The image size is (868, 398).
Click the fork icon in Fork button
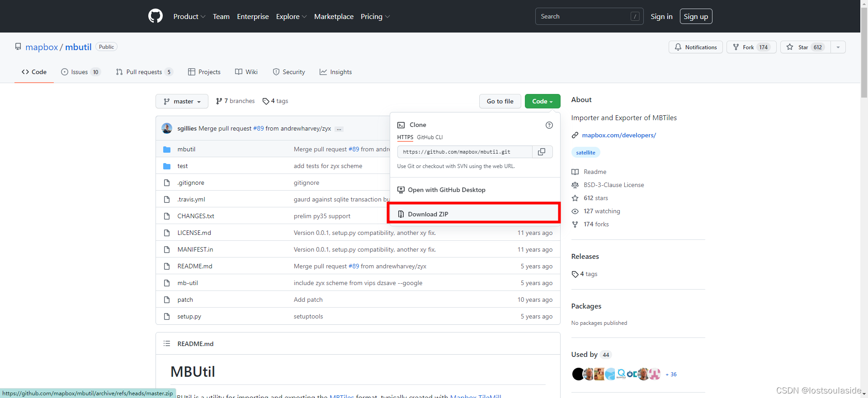(736, 47)
